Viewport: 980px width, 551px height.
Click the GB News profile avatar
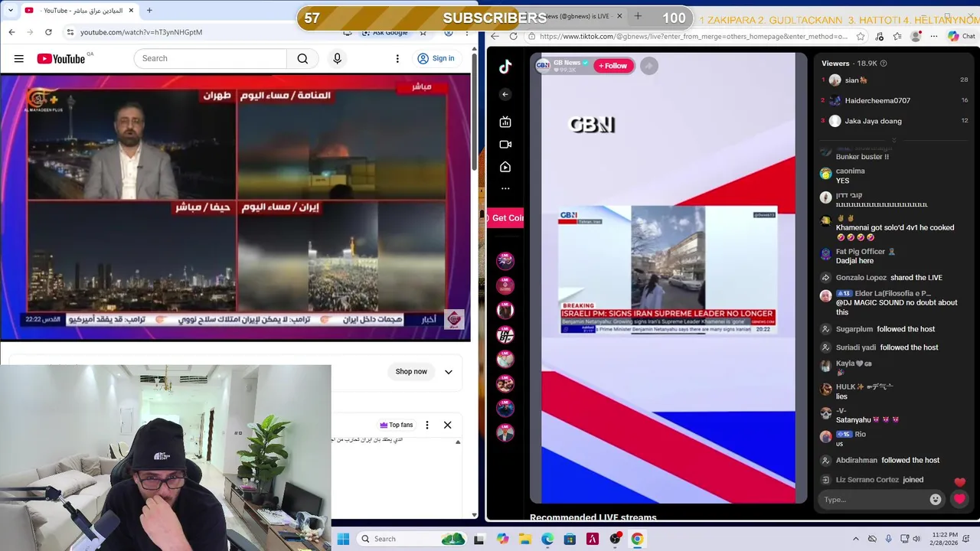pyautogui.click(x=543, y=66)
